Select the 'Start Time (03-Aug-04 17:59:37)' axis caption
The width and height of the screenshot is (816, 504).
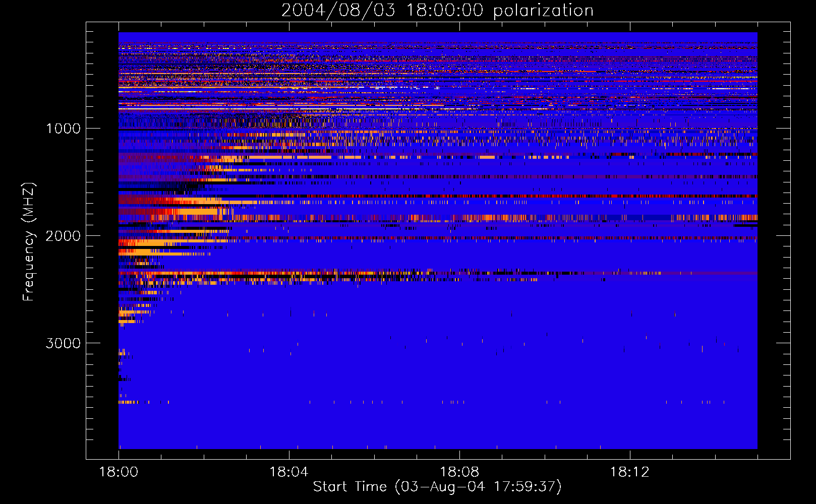(437, 487)
